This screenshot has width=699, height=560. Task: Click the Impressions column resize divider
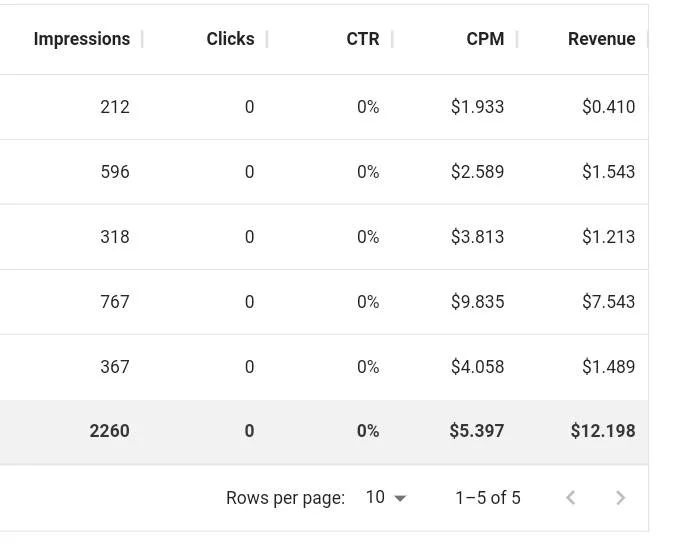click(x=142, y=39)
